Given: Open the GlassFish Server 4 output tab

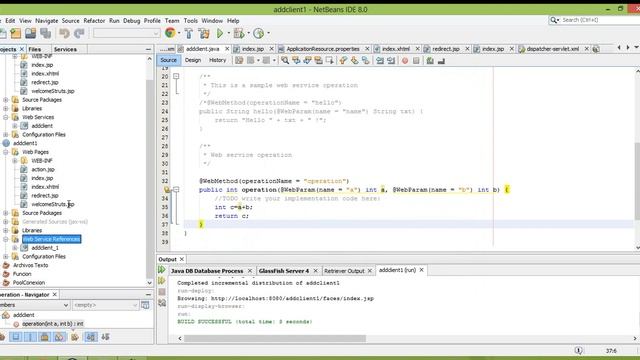Looking at the screenshot, I should (x=284, y=271).
